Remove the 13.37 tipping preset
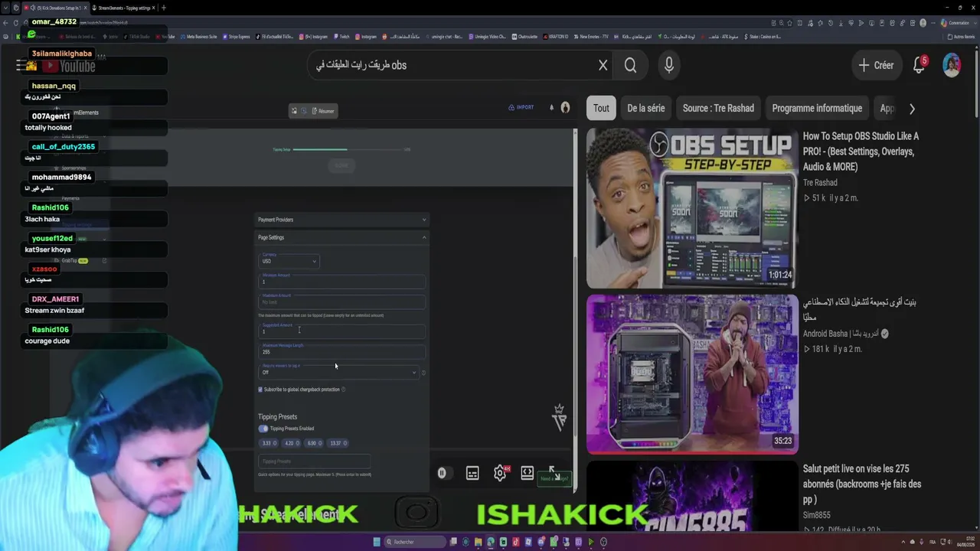Screen dimensions: 980x551 click(x=345, y=443)
